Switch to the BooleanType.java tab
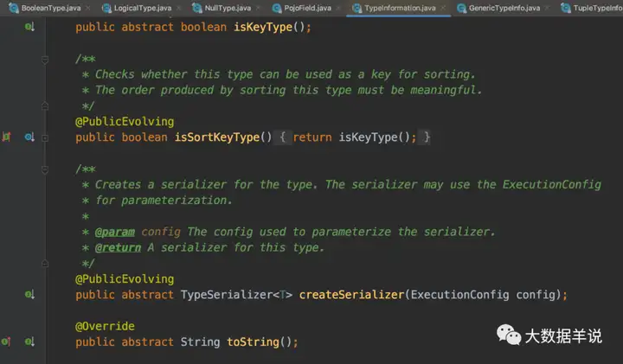 tap(51, 8)
